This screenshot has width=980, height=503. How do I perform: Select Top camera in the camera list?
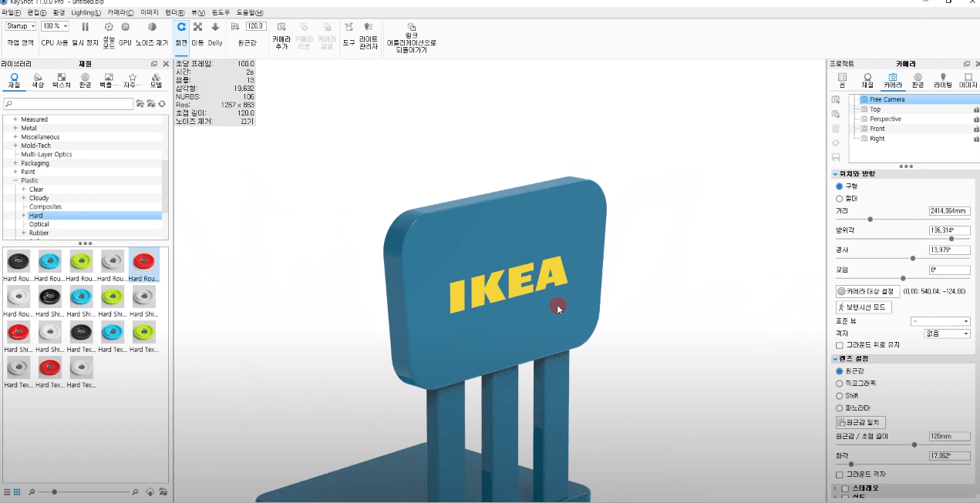point(875,109)
